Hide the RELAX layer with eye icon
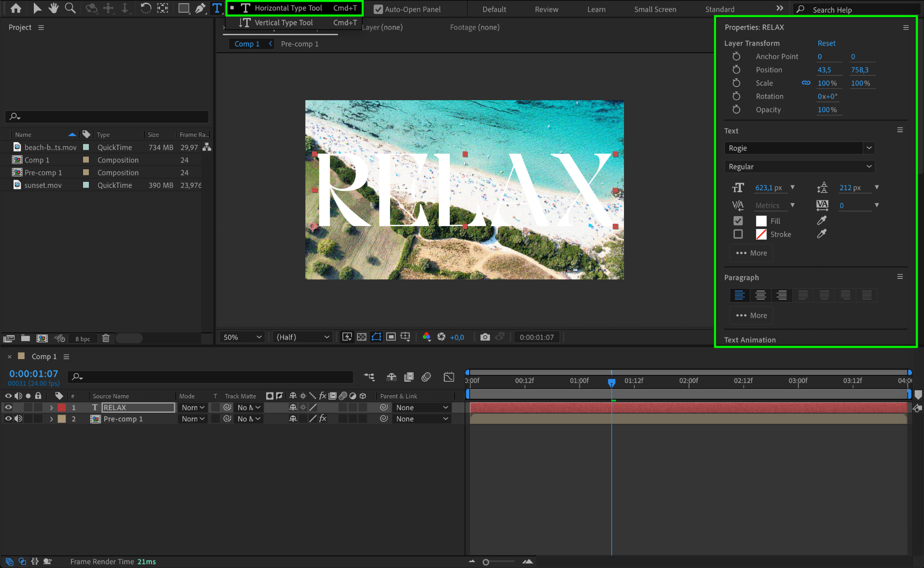This screenshot has width=924, height=568. tap(8, 407)
